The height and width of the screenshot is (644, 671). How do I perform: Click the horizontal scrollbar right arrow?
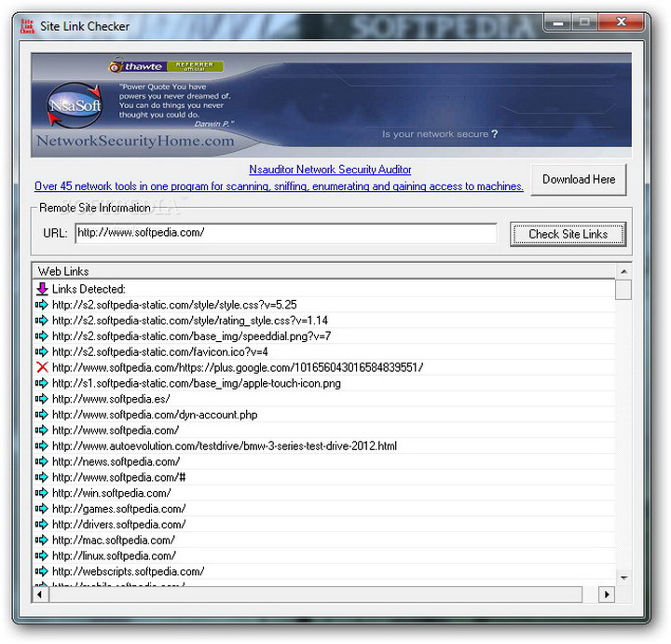607,594
